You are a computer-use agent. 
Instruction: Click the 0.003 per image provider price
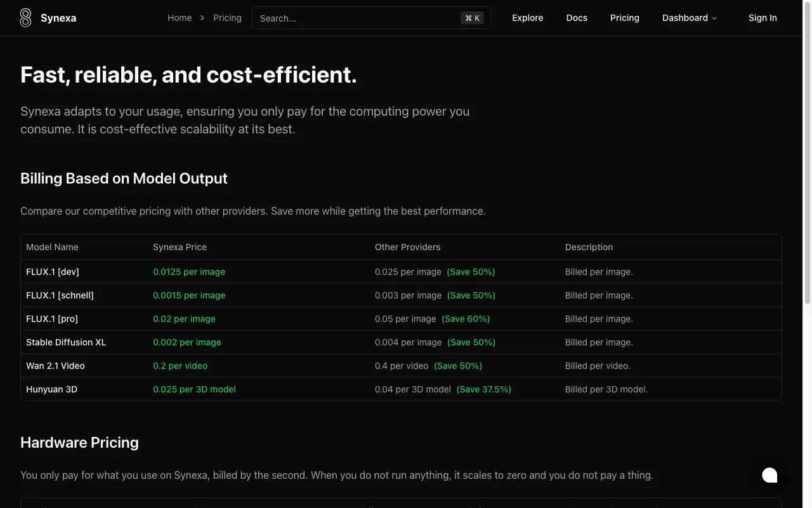pyautogui.click(x=408, y=295)
